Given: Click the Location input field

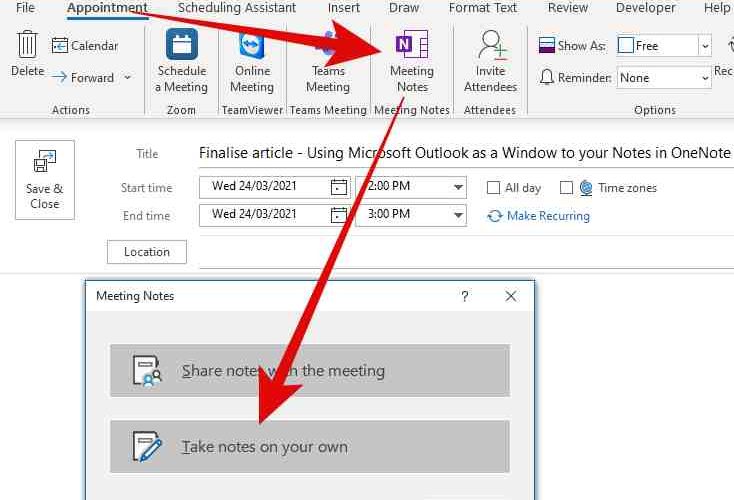Looking at the screenshot, I should point(466,252).
